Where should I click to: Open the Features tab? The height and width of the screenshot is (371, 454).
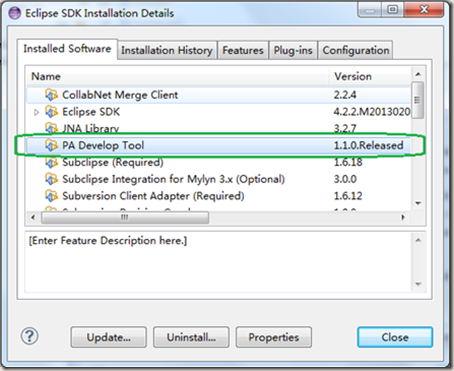tap(243, 50)
